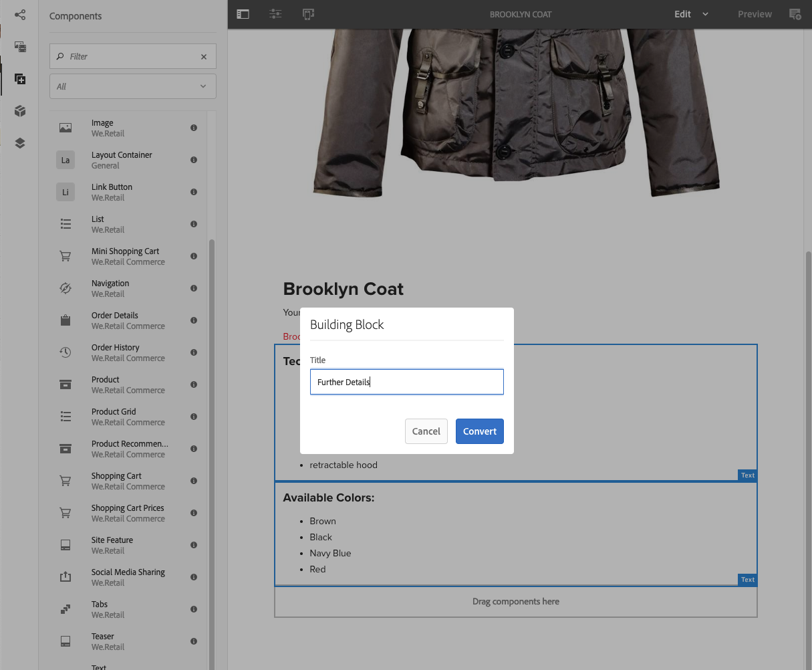Open the Building Blocks cube icon in side rail

(20, 111)
